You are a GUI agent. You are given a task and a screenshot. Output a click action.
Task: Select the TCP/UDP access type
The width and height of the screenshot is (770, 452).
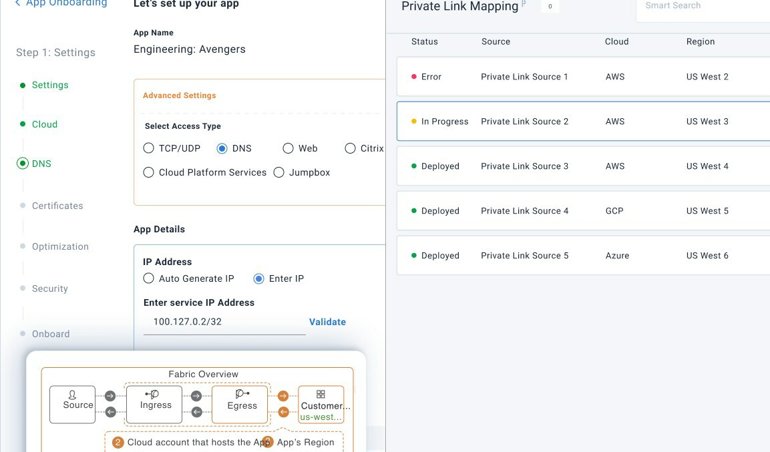[x=149, y=148]
